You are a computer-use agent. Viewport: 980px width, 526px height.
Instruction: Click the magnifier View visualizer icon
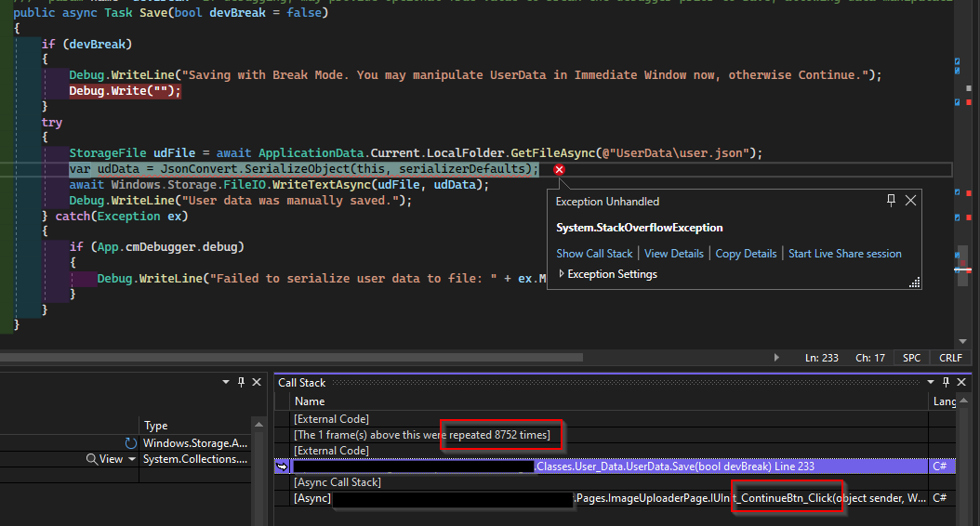click(x=91, y=459)
